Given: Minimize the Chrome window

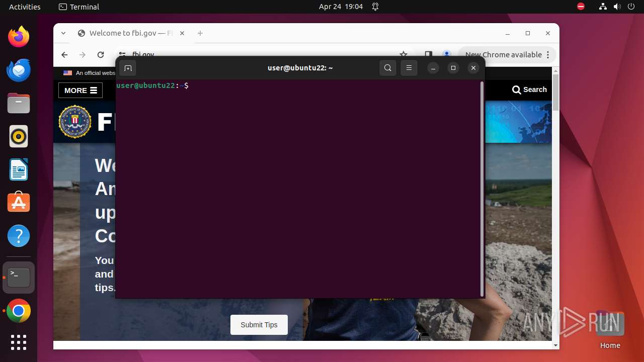Looking at the screenshot, I should [x=508, y=33].
